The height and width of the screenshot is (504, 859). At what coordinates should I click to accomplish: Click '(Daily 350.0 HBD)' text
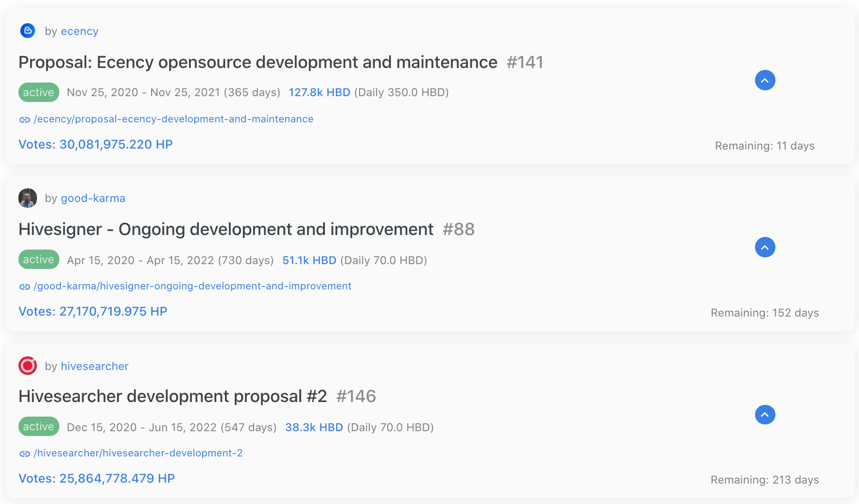tap(401, 92)
